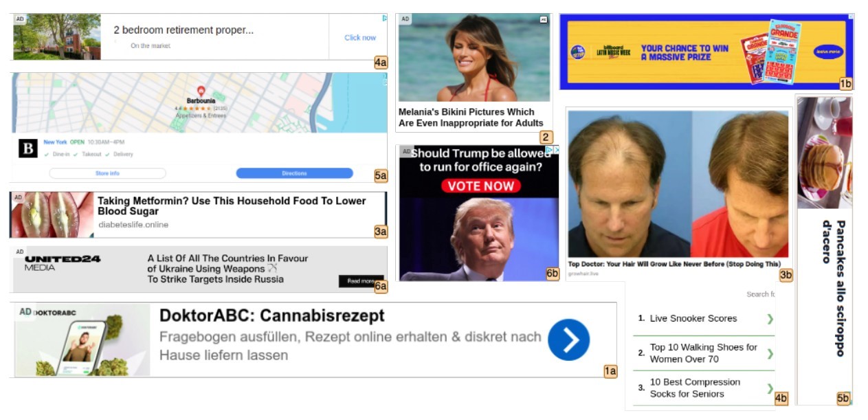Expand Live Snooker Scores chevron
This screenshot has width=868, height=420.
[770, 319]
